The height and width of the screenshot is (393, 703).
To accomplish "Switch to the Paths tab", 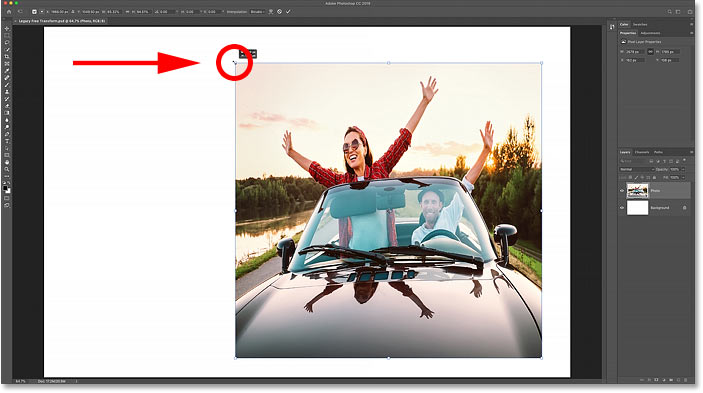I will (x=658, y=152).
